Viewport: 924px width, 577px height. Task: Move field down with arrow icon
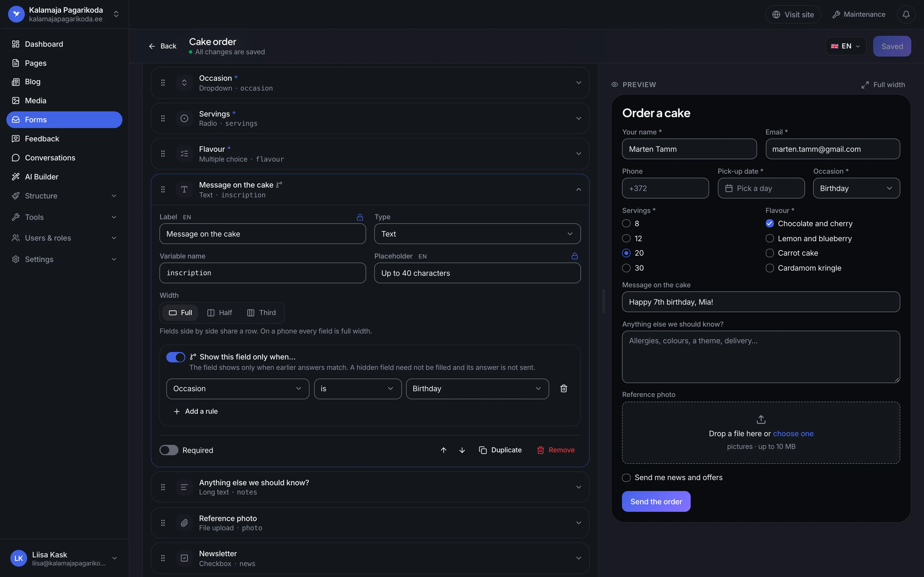tap(462, 450)
